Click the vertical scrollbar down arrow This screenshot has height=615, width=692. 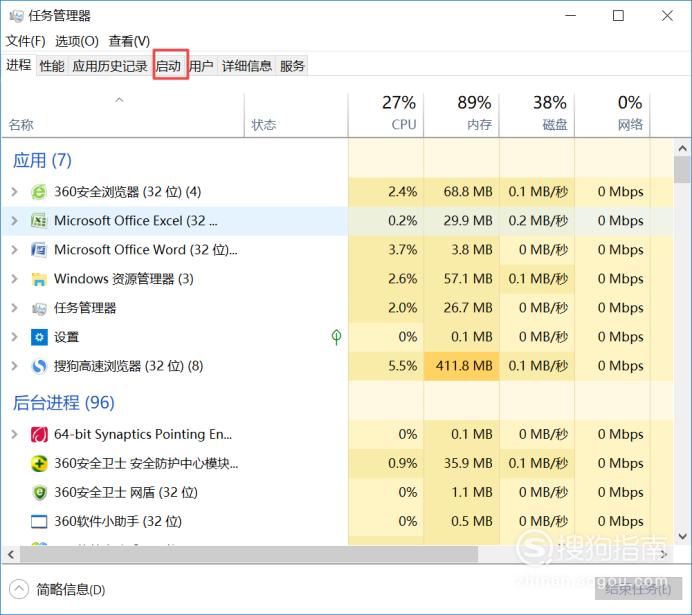coord(682,536)
